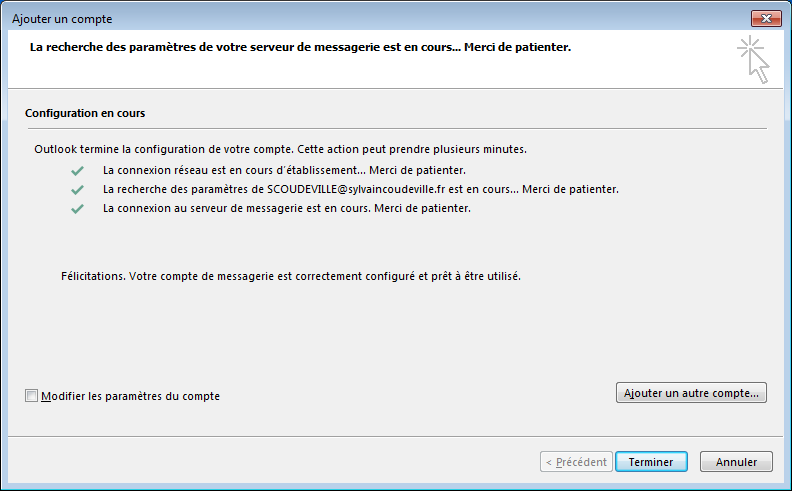Image resolution: width=792 pixels, height=491 pixels.
Task: Click the SCOUDEVILLE@sylvaincoudeville.fr settings search line
Action: pos(361,189)
